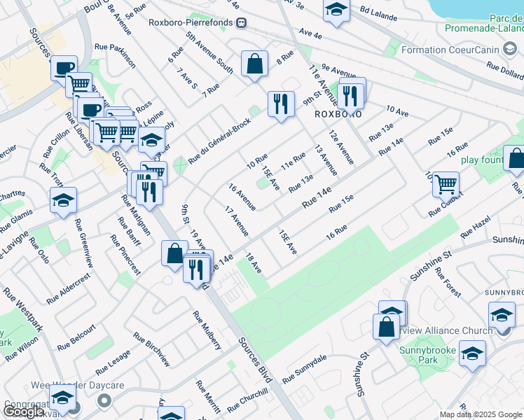
Task: Select the Formation CoeurCanin label
Action: click(x=450, y=50)
